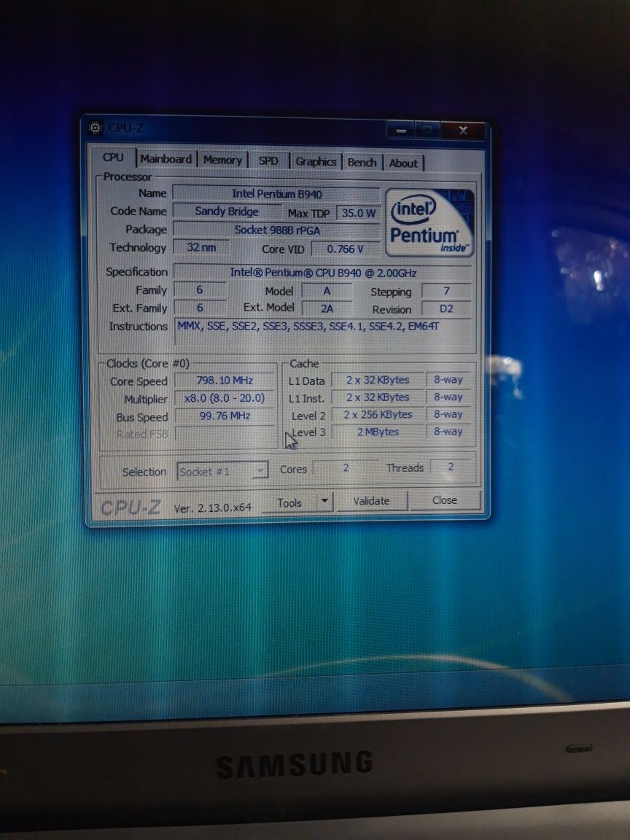The image size is (630, 840).
Task: Click the Code Name value Sandy Bridge
Action: click(x=227, y=211)
